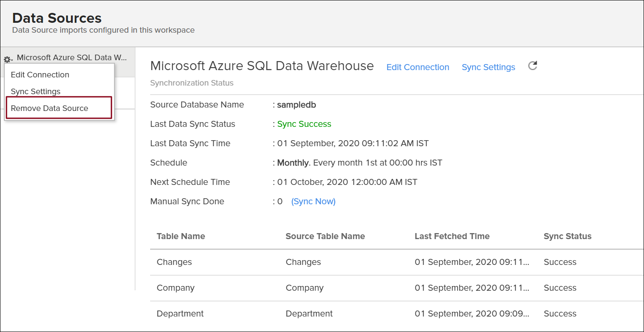Open the Sync Settings link in header
Image resolution: width=644 pixels, height=332 pixels.
488,68
